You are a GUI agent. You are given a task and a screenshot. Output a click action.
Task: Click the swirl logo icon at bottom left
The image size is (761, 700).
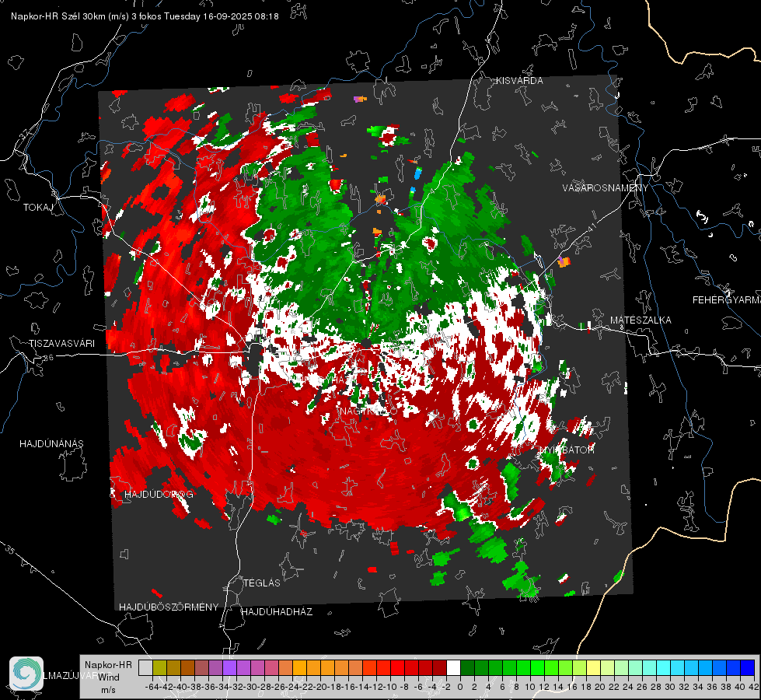coord(26,674)
